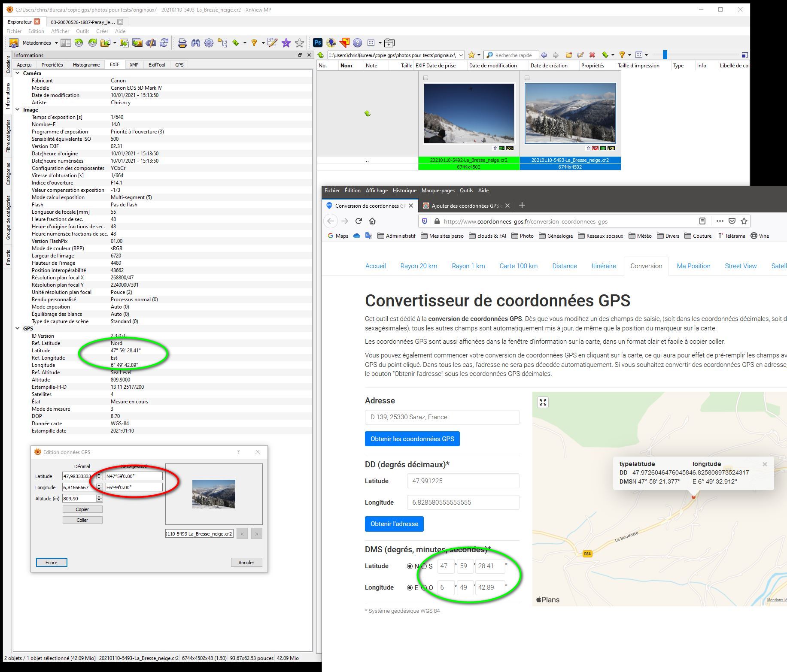Select the O longitude radio button
The width and height of the screenshot is (787, 672).
click(x=424, y=588)
